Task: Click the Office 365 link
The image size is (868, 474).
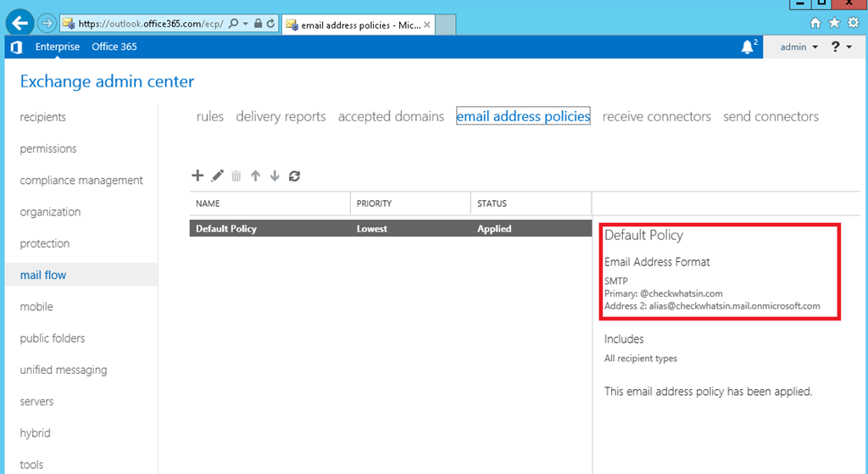Action: tap(114, 47)
